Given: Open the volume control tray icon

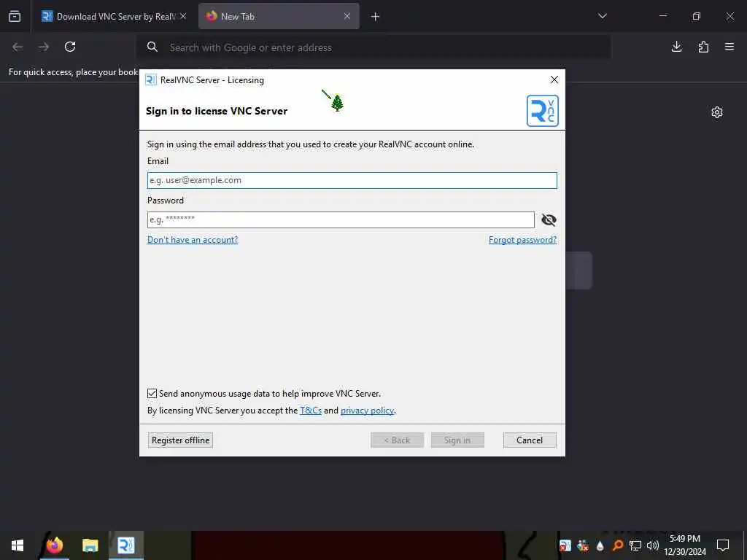Looking at the screenshot, I should 653,545.
